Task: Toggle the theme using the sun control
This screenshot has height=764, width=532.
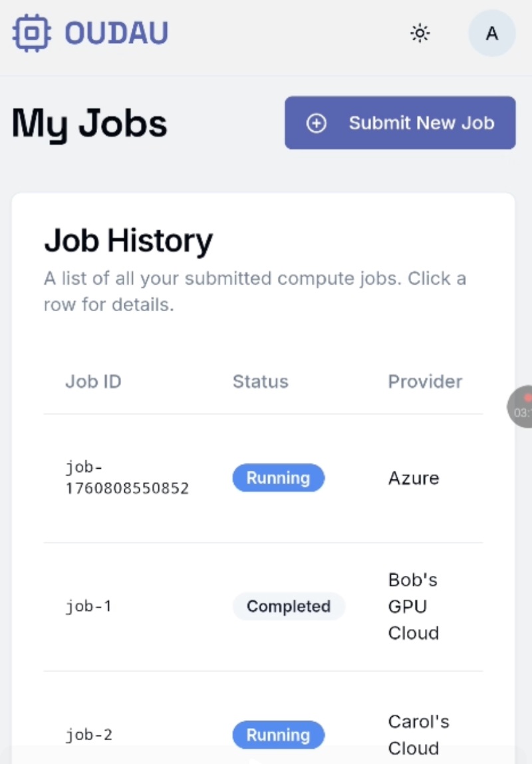Action: 420,33
